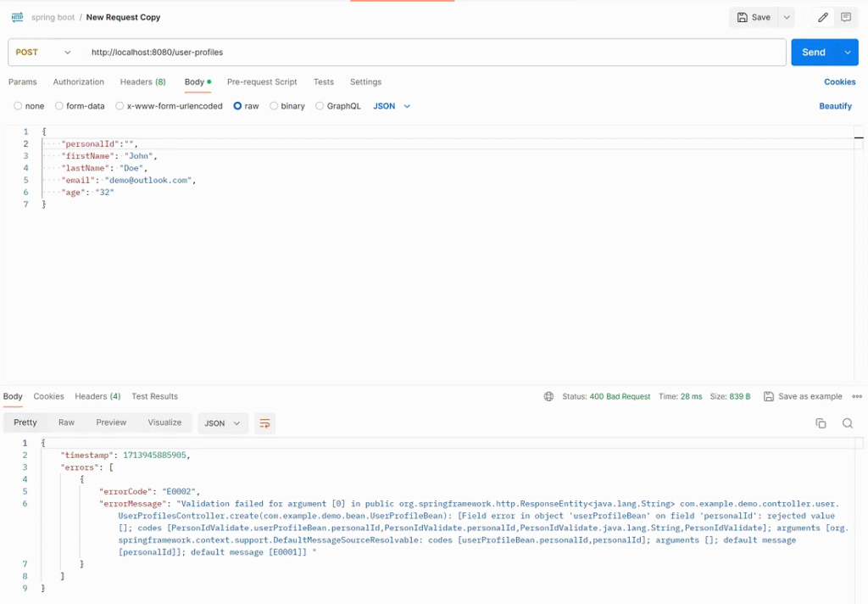
Task: Select the Raw response view
Action: point(66,422)
